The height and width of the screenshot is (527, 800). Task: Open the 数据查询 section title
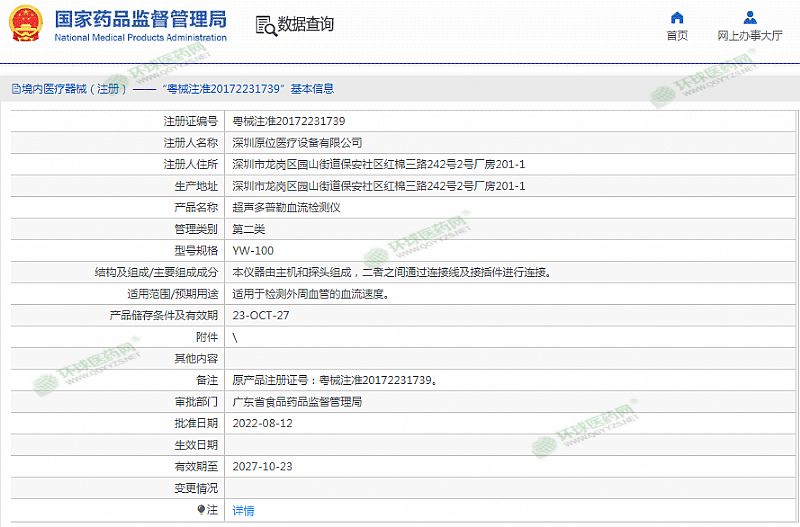(306, 25)
